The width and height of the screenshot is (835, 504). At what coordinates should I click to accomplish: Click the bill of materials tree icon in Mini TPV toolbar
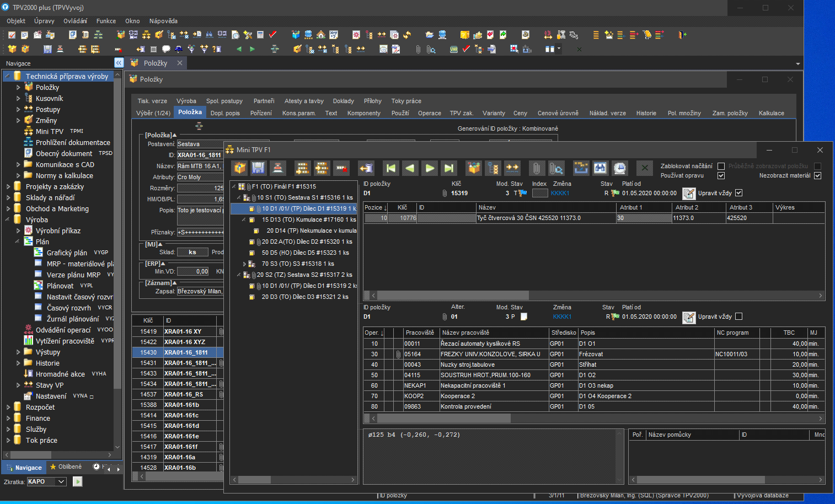493,168
